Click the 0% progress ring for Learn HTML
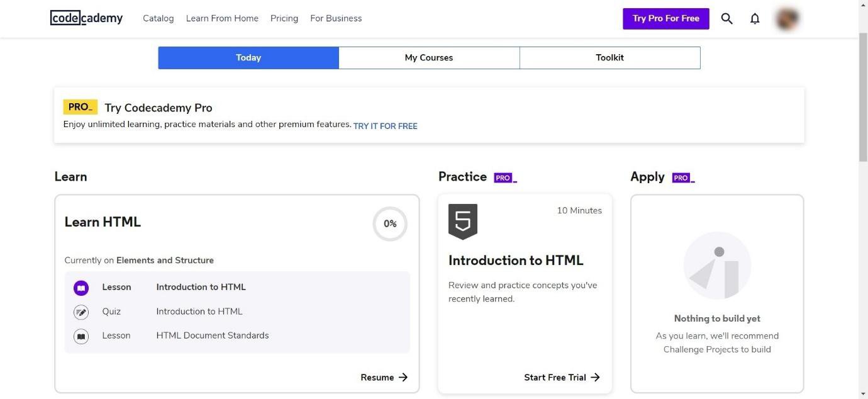 (x=390, y=223)
